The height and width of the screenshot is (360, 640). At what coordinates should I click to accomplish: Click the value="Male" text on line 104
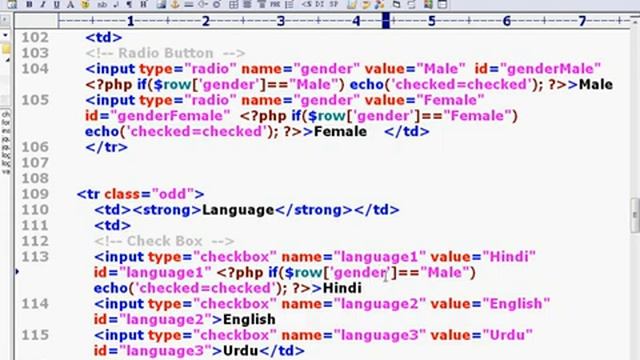[x=415, y=69]
